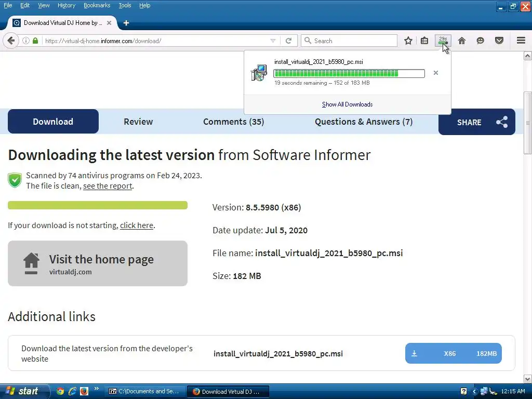The image size is (532, 399).
Task: Open the 'see the report' link
Action: point(108,186)
